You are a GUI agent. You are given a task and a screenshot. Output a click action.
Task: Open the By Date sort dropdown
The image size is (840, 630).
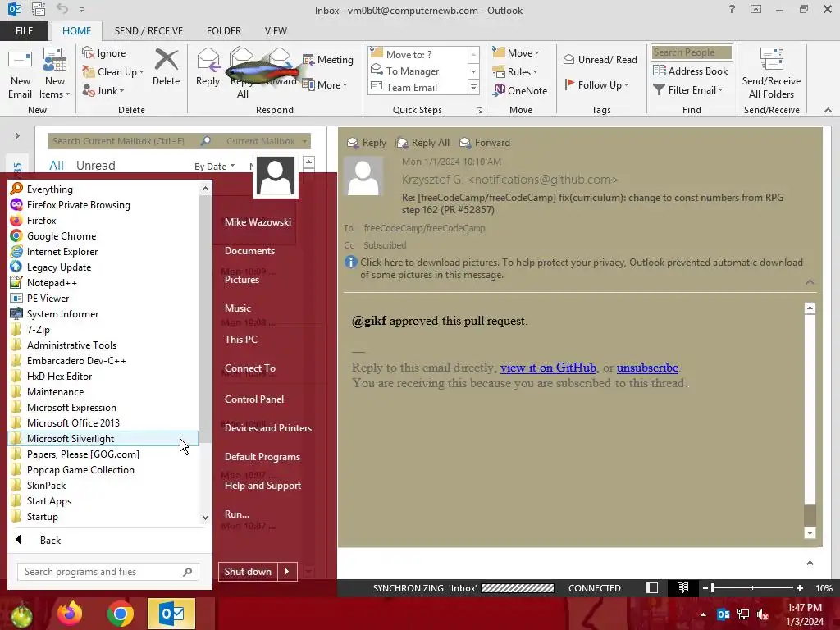coord(214,167)
